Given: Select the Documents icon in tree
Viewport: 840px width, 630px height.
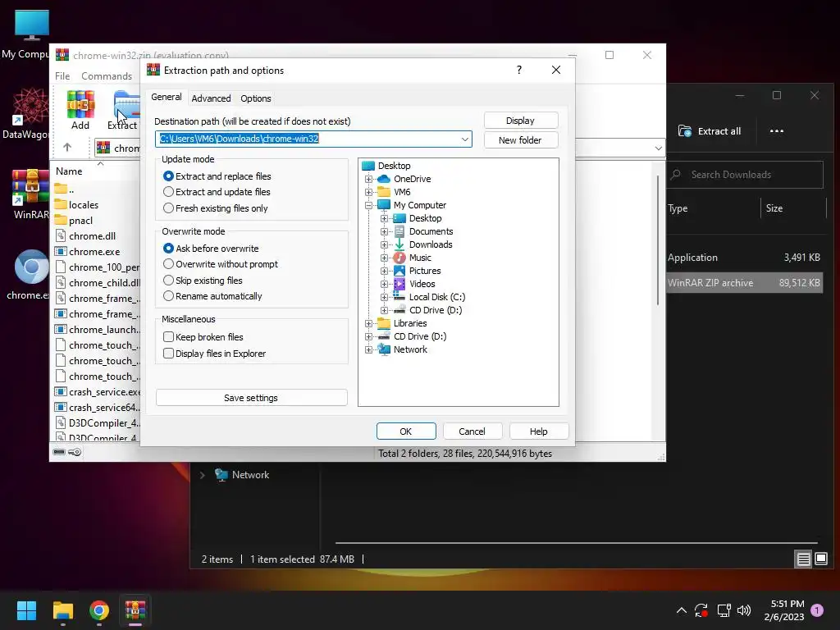Looking at the screenshot, I should [399, 231].
